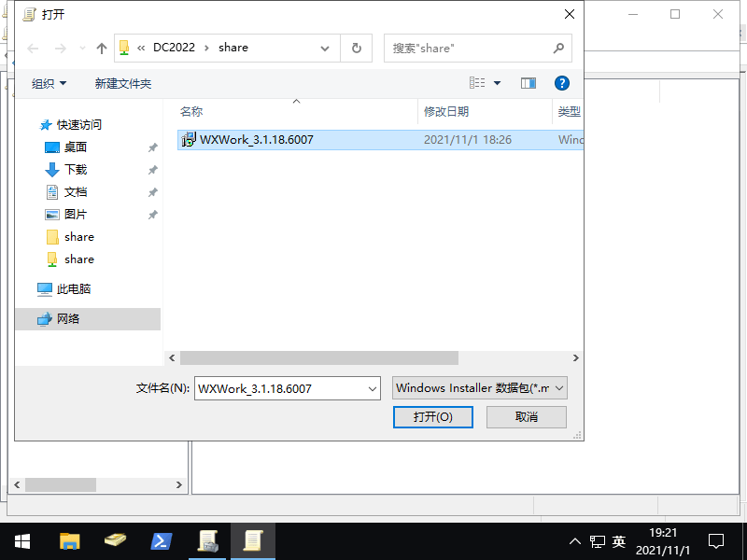Image resolution: width=747 pixels, height=560 pixels.
Task: Click background window horizontal scrollbar thumb
Action: (x=61, y=484)
